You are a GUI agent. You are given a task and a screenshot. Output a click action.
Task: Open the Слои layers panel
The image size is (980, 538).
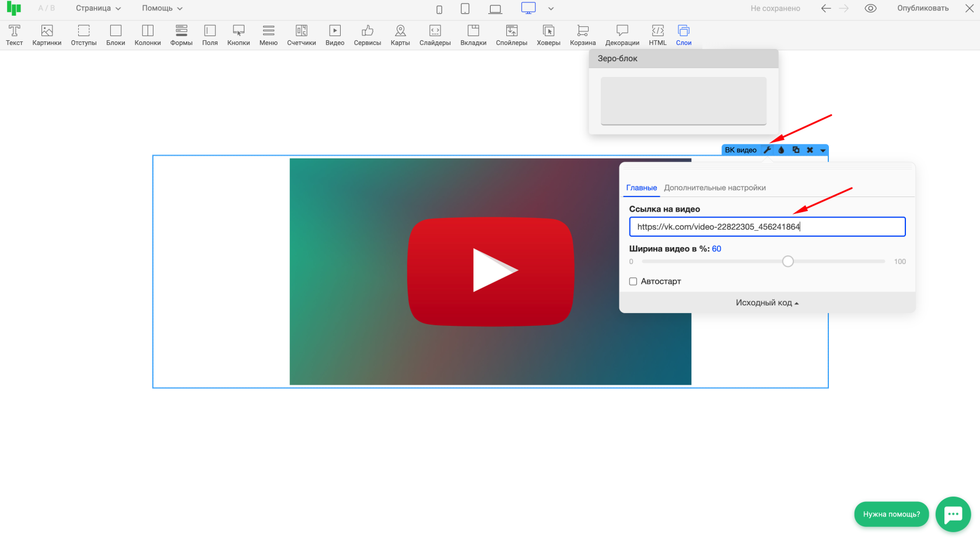tap(684, 35)
